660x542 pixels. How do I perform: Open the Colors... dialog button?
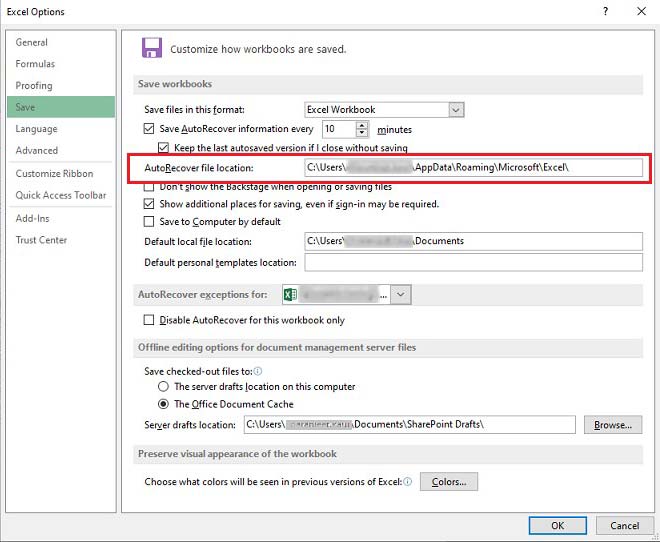tap(449, 482)
